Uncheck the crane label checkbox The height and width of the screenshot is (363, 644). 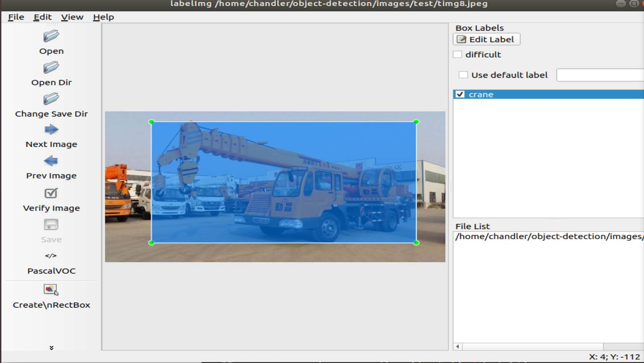click(x=460, y=94)
